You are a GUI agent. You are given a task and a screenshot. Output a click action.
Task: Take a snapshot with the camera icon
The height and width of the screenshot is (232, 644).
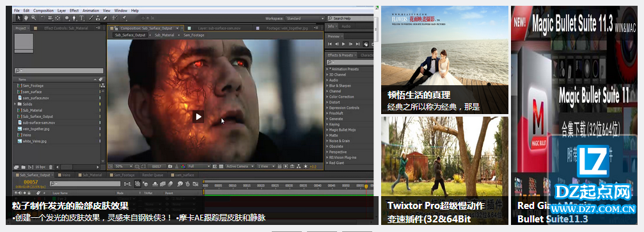pos(170,166)
